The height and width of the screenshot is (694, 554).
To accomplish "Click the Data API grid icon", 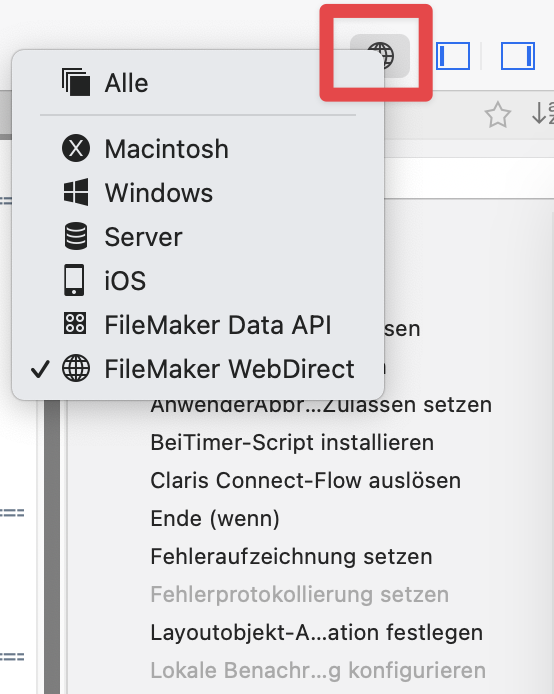I will (75, 323).
